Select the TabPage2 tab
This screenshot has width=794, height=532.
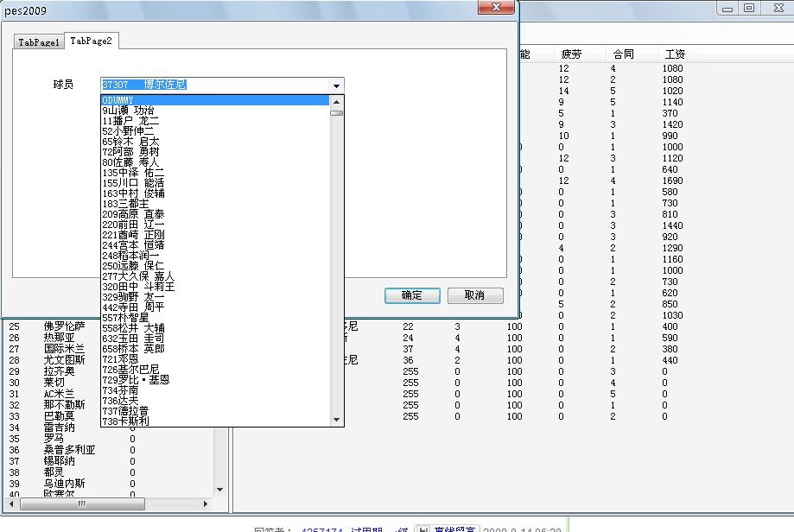91,41
